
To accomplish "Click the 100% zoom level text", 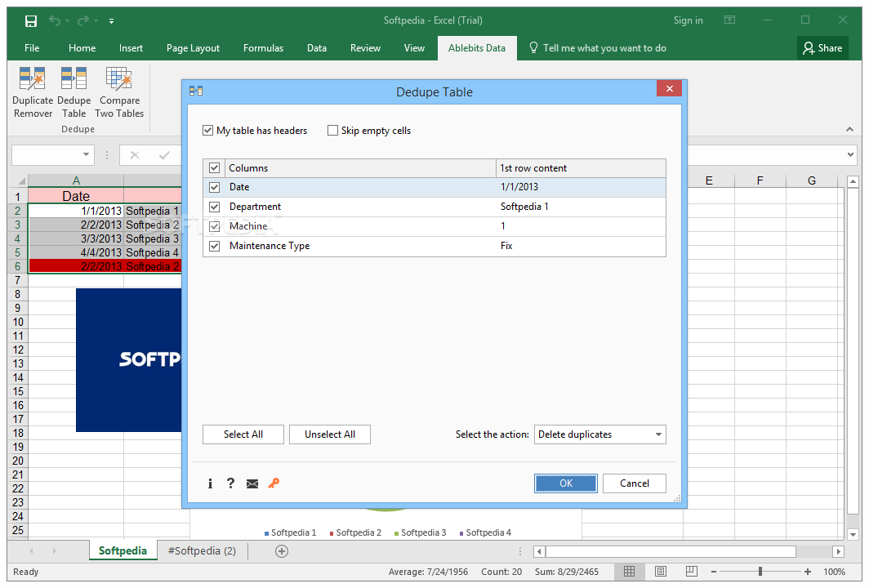I will tap(834, 572).
